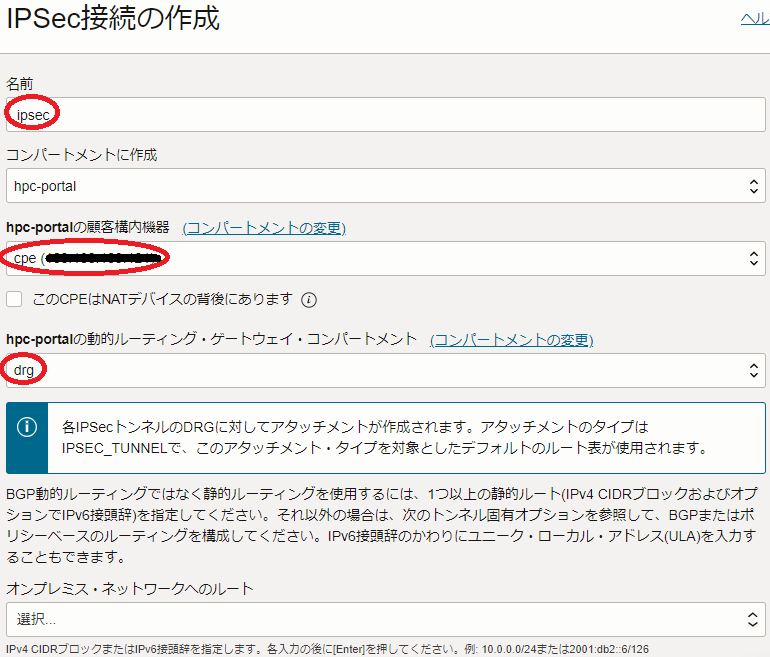Open the オンプレミス・ネットワークへのルート 選択 dropdown
Image resolution: width=770 pixels, height=657 pixels.
click(x=385, y=619)
